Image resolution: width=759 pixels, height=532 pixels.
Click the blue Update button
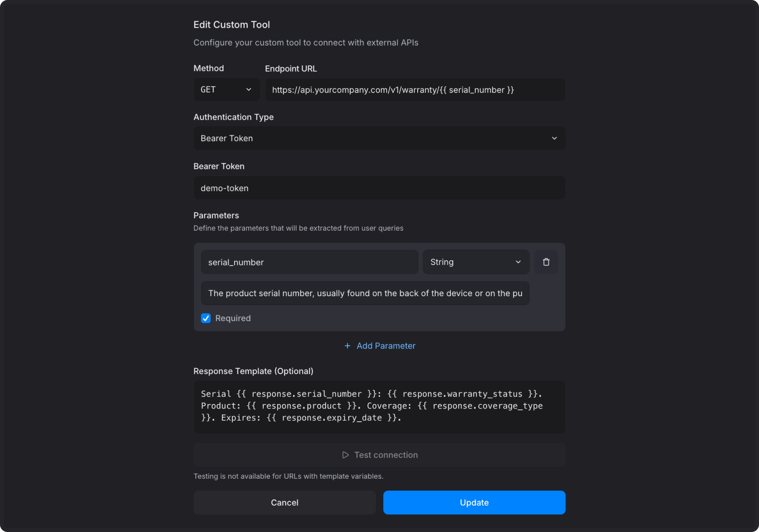coord(474,503)
